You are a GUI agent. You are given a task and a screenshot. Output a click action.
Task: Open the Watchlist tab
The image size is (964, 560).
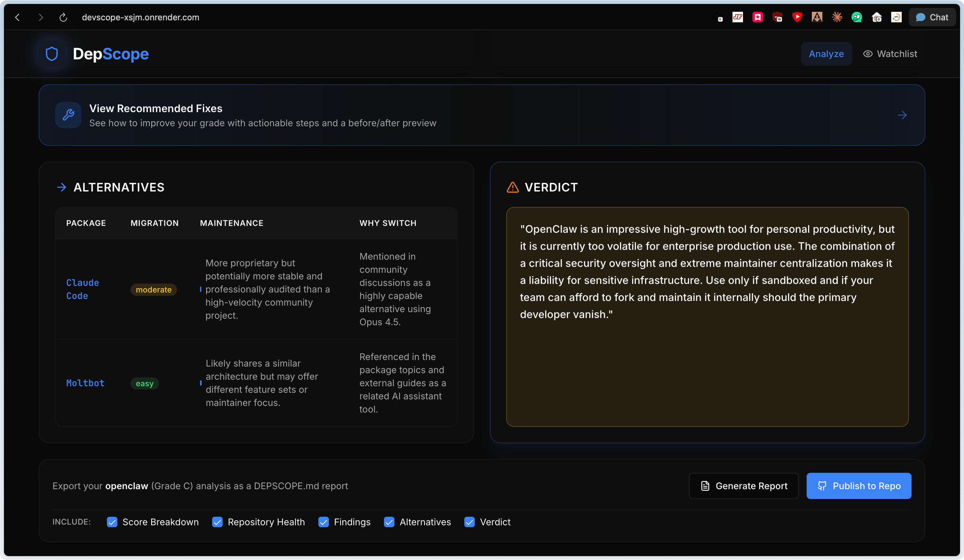tap(897, 54)
